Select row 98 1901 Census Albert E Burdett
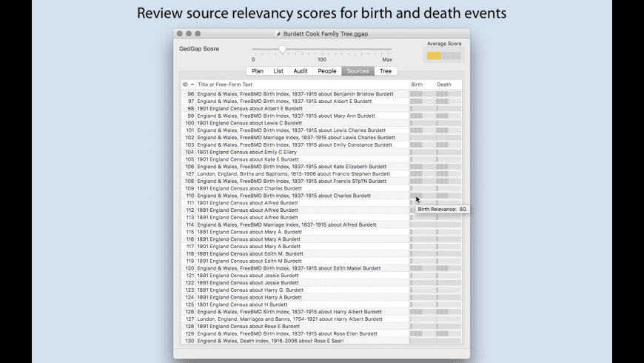 [x=321, y=109]
